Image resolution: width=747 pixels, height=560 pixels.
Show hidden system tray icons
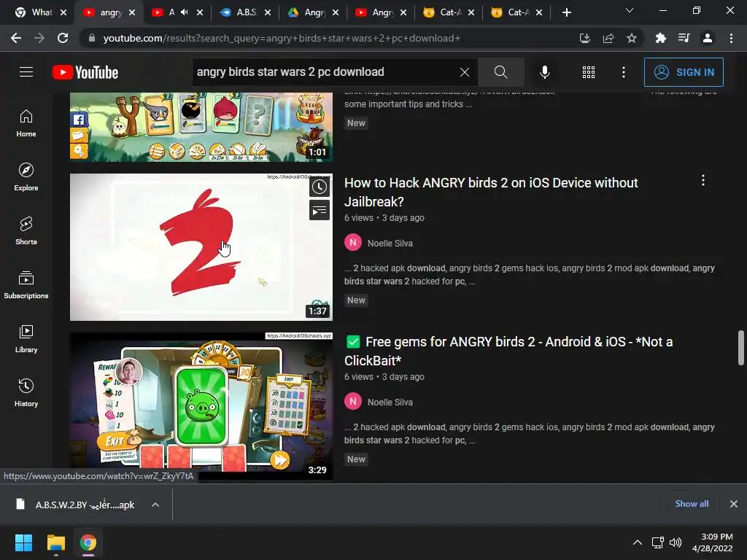click(x=638, y=542)
